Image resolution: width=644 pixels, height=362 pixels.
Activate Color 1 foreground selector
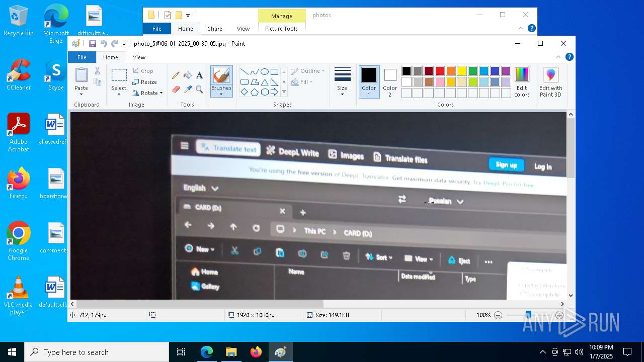tap(369, 82)
